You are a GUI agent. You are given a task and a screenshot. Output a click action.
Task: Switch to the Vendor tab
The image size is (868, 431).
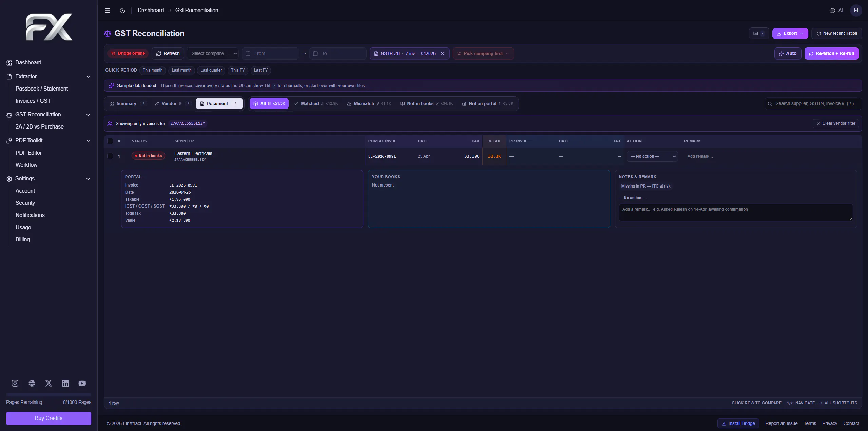click(x=173, y=104)
